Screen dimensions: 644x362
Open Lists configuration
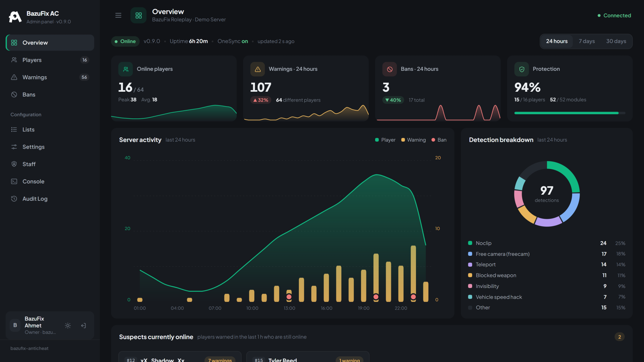tap(50, 130)
